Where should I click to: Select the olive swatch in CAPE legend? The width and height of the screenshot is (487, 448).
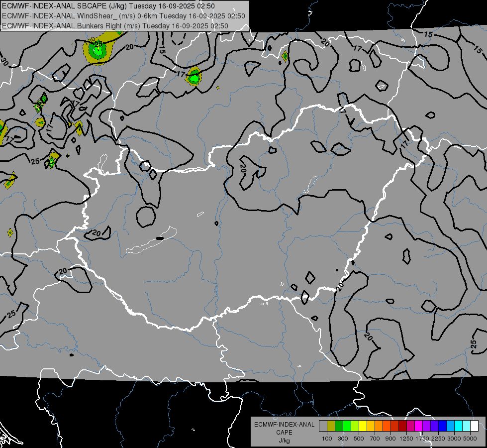tap(331, 426)
